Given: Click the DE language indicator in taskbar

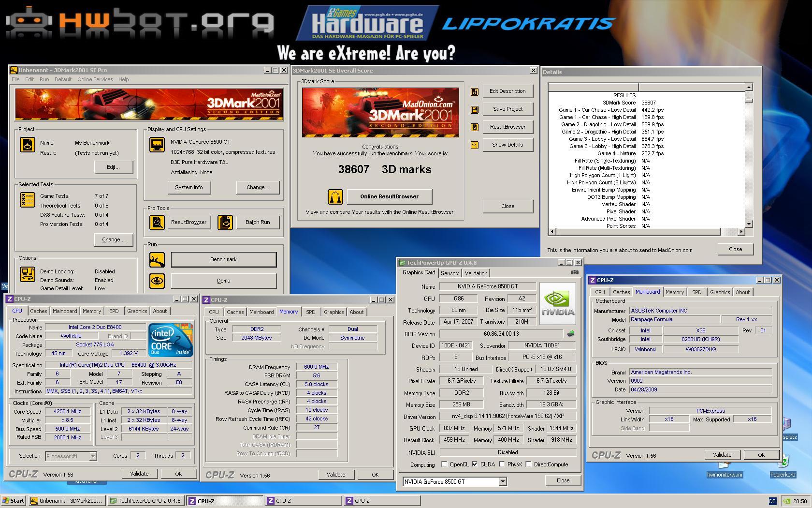Looking at the screenshot, I should click(772, 501).
